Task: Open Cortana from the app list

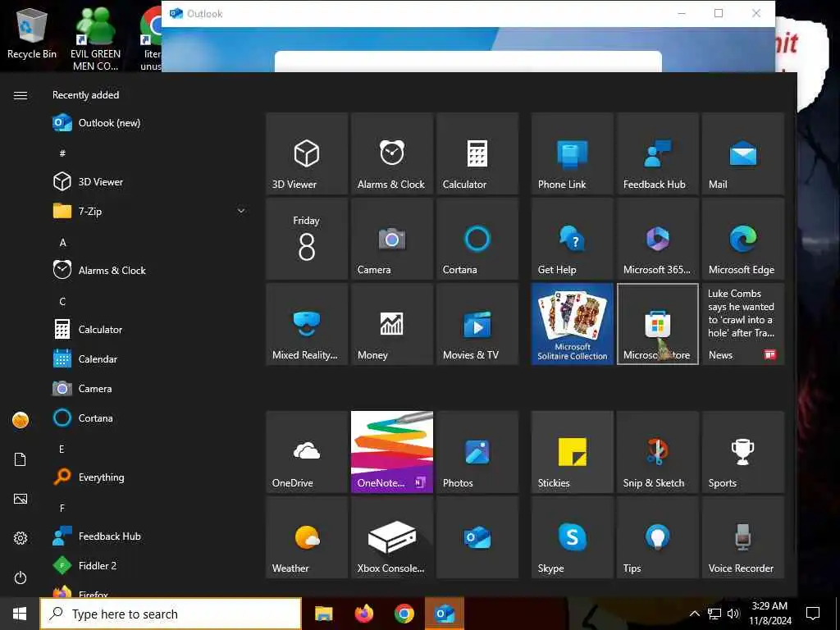Action: tap(150, 418)
